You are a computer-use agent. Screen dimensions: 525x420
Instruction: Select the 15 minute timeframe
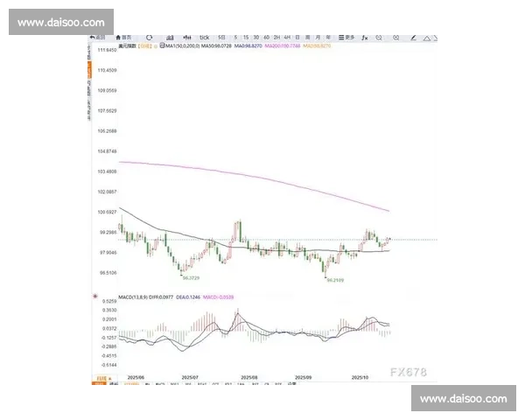click(x=246, y=38)
